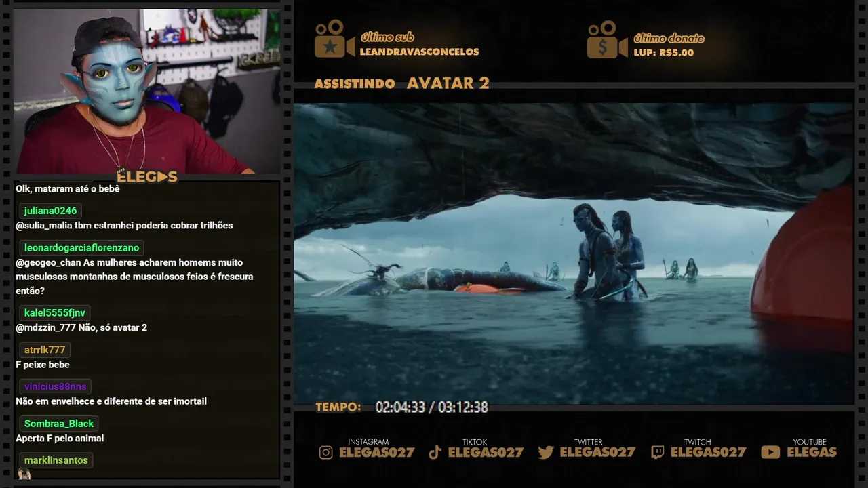This screenshot has width=868, height=488.
Task: Click the Instagram logo icon
Action: tap(326, 452)
